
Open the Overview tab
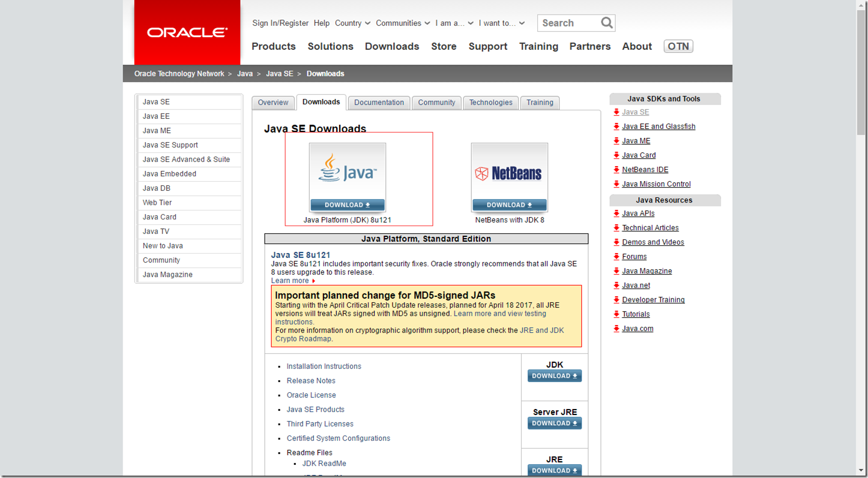coord(273,103)
